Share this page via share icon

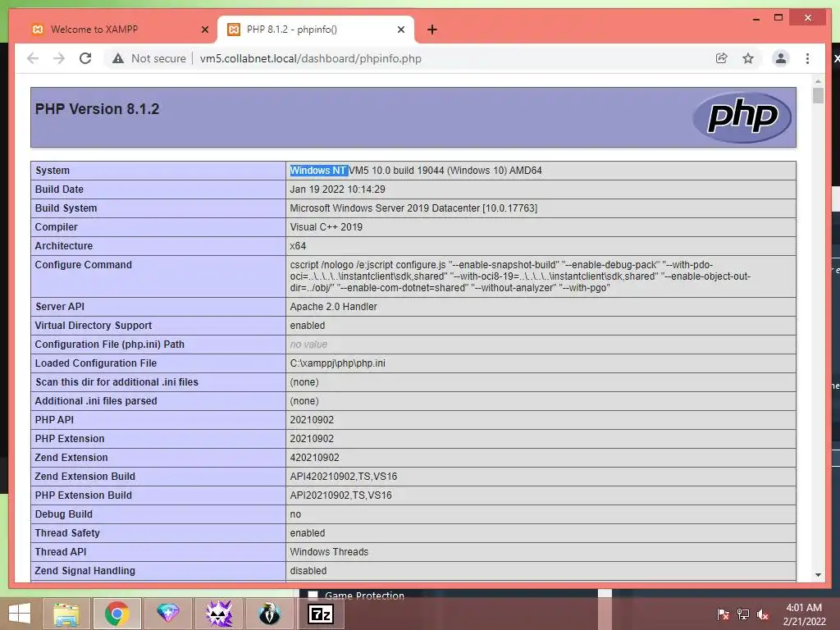click(x=722, y=58)
